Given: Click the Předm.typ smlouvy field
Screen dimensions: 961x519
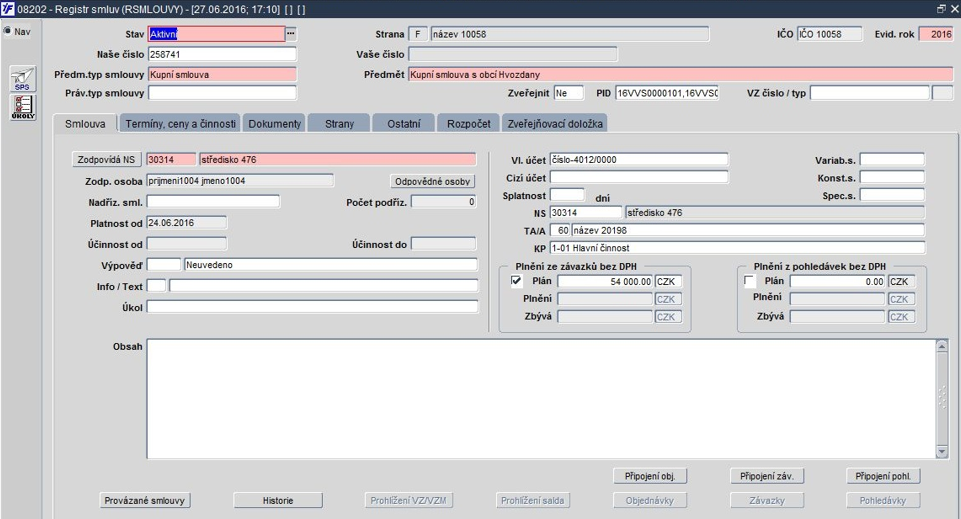Looking at the screenshot, I should (222, 75).
